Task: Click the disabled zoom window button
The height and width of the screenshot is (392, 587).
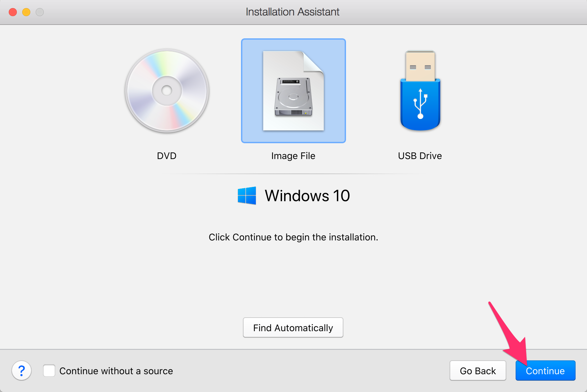Action: click(40, 12)
